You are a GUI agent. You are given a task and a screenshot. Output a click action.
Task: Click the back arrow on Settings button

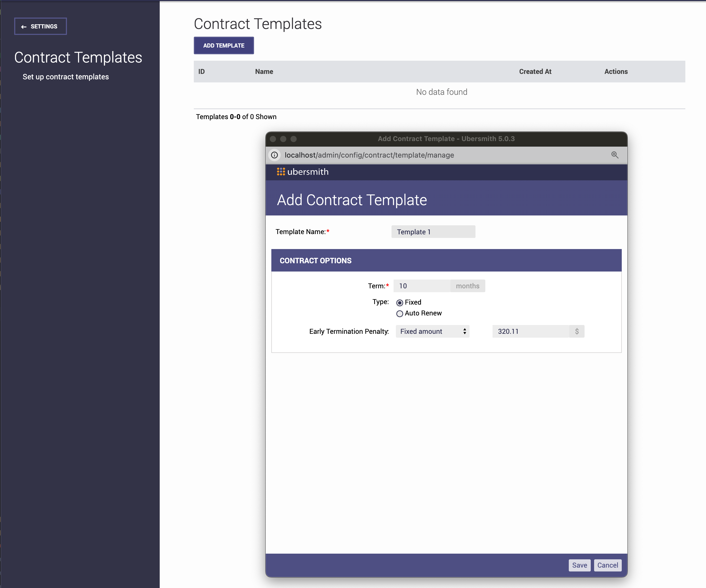click(x=24, y=27)
